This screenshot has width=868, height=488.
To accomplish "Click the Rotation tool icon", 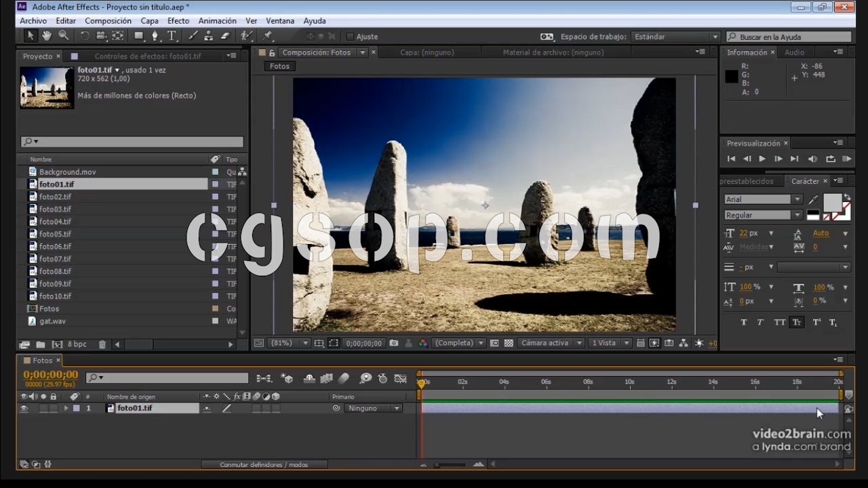I will 85,36.
